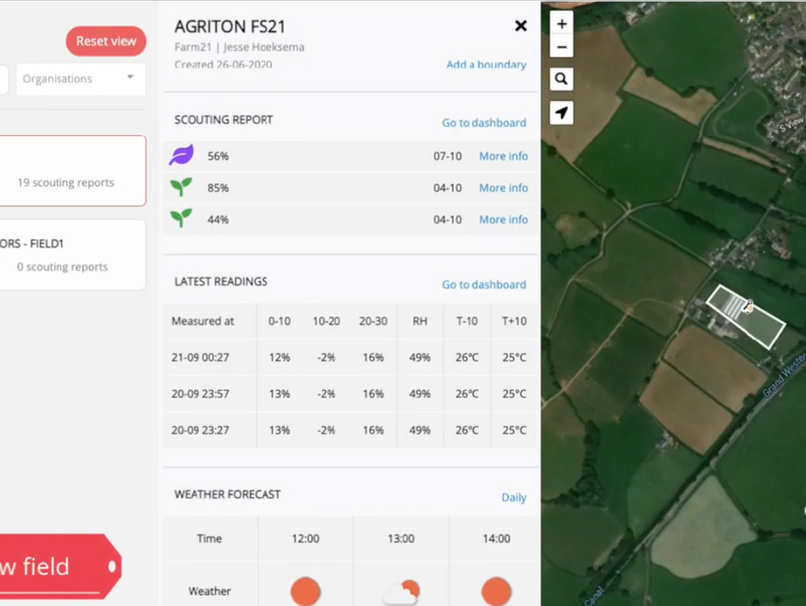Image resolution: width=806 pixels, height=606 pixels.
Task: Click the 12:00 sunny weather icon
Action: (x=305, y=591)
